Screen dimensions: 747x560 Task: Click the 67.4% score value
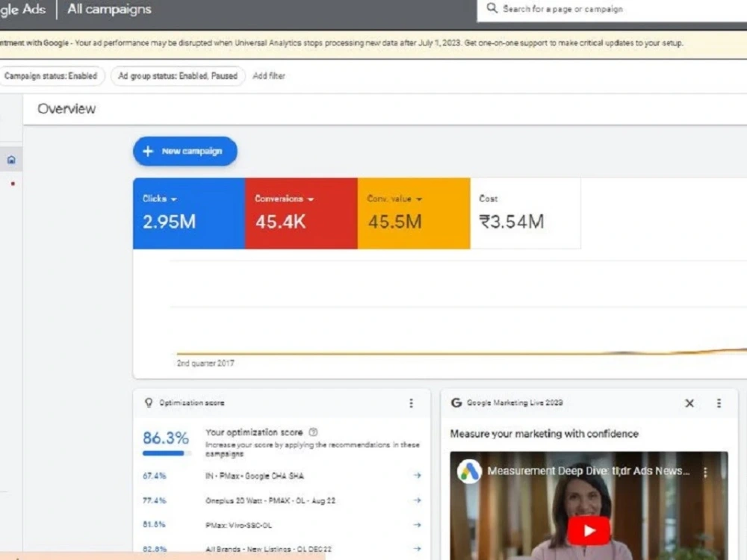click(x=155, y=476)
